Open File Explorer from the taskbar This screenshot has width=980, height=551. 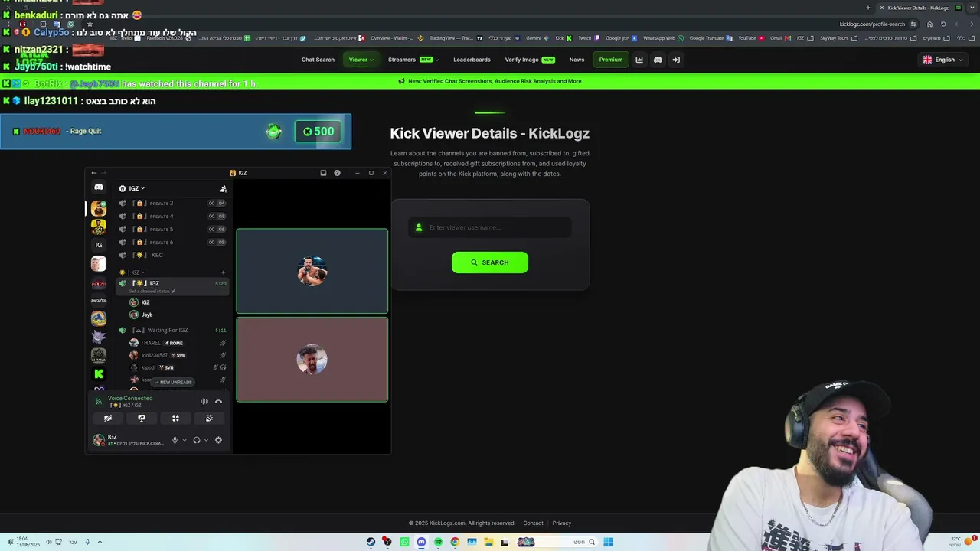[x=488, y=542]
